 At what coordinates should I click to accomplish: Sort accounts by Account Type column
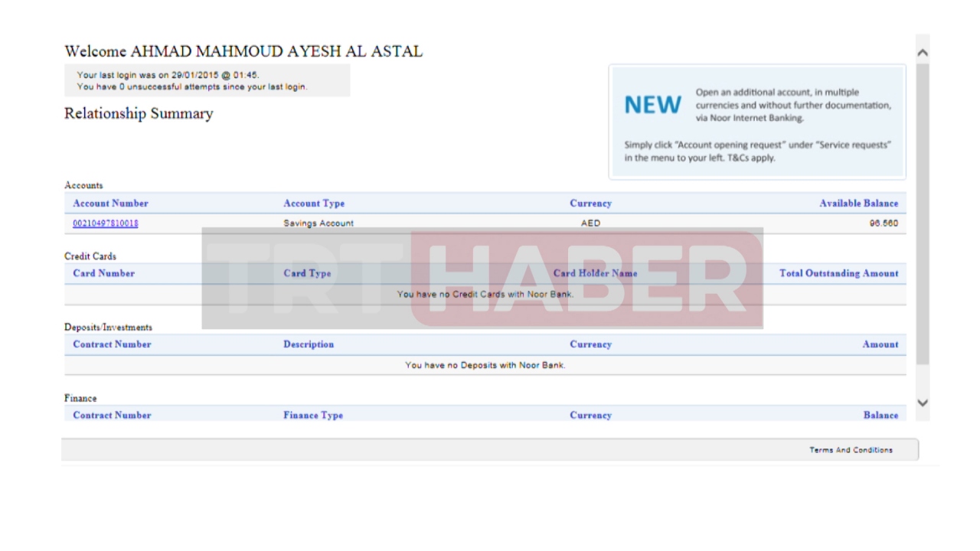tap(314, 204)
